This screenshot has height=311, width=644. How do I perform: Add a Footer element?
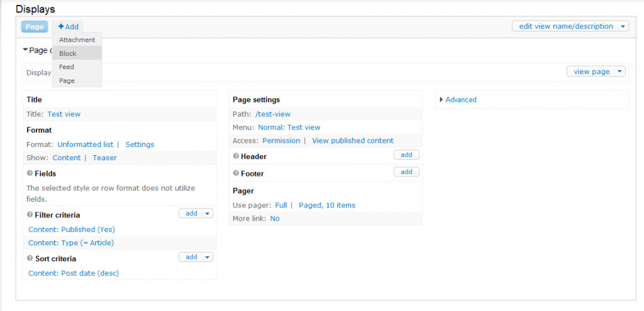406,172
